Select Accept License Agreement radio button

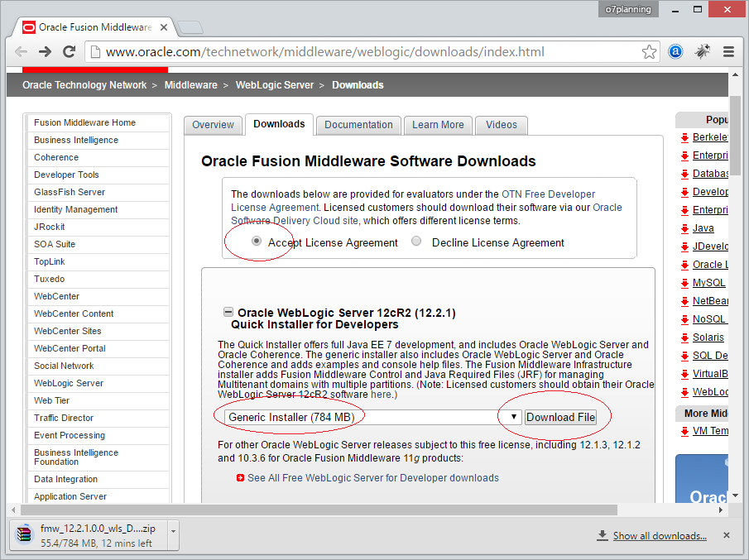pos(257,241)
